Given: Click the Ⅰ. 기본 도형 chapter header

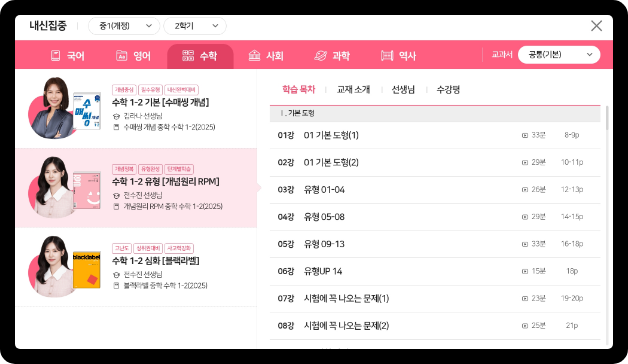Looking at the screenshot, I should pos(435,113).
